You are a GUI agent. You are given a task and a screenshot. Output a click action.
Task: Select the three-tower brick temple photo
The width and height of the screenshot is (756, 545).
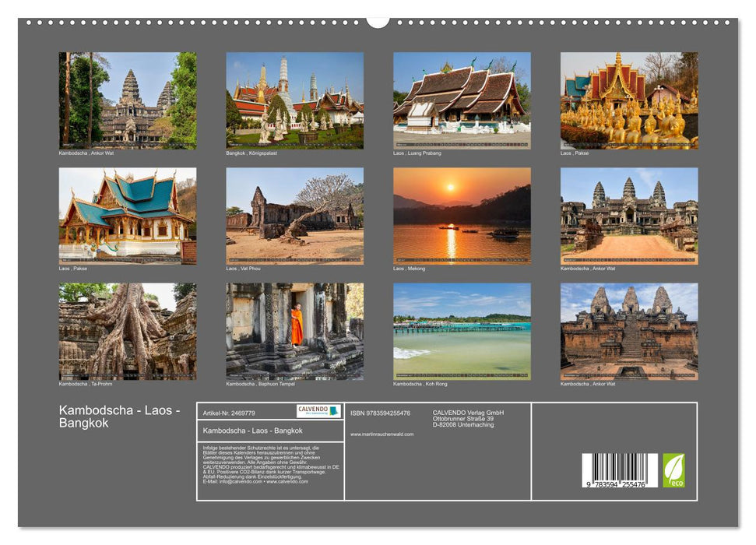[629, 332]
